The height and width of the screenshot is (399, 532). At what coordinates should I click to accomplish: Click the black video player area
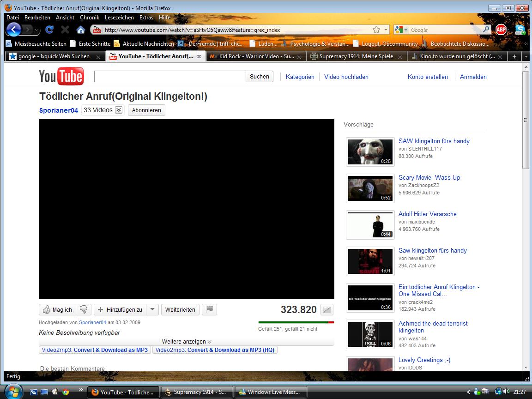click(186, 209)
